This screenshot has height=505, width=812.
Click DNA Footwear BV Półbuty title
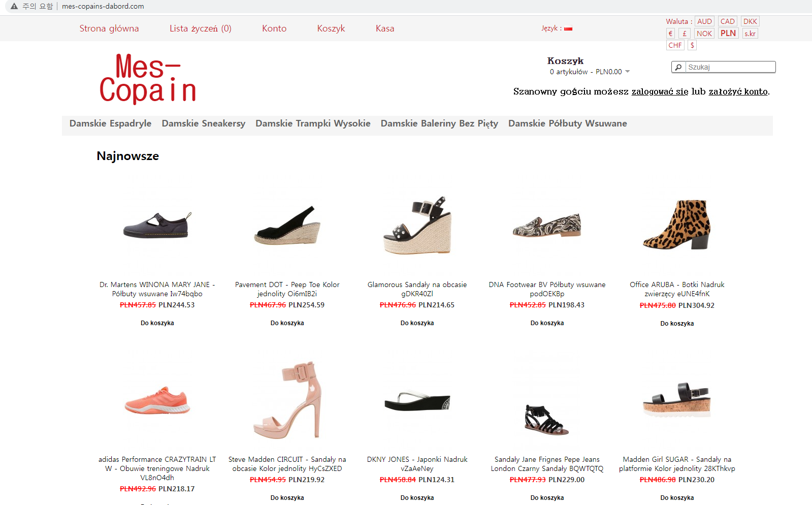point(547,289)
